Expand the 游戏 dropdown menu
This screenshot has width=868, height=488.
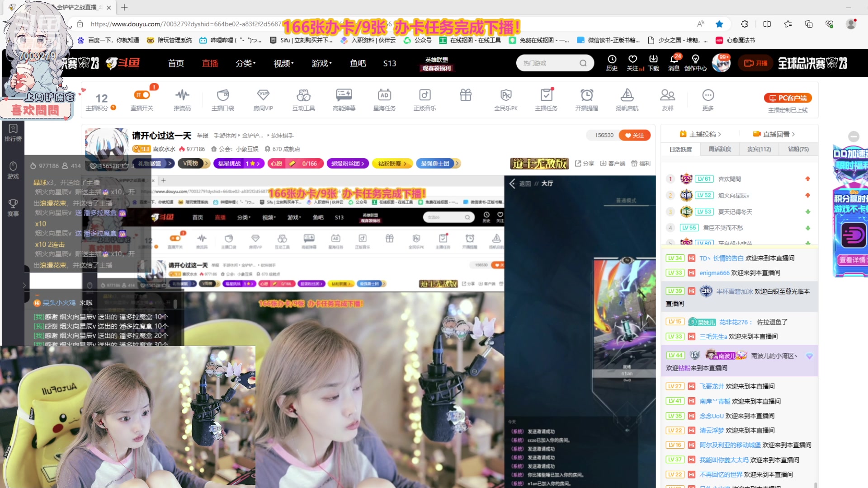321,63
